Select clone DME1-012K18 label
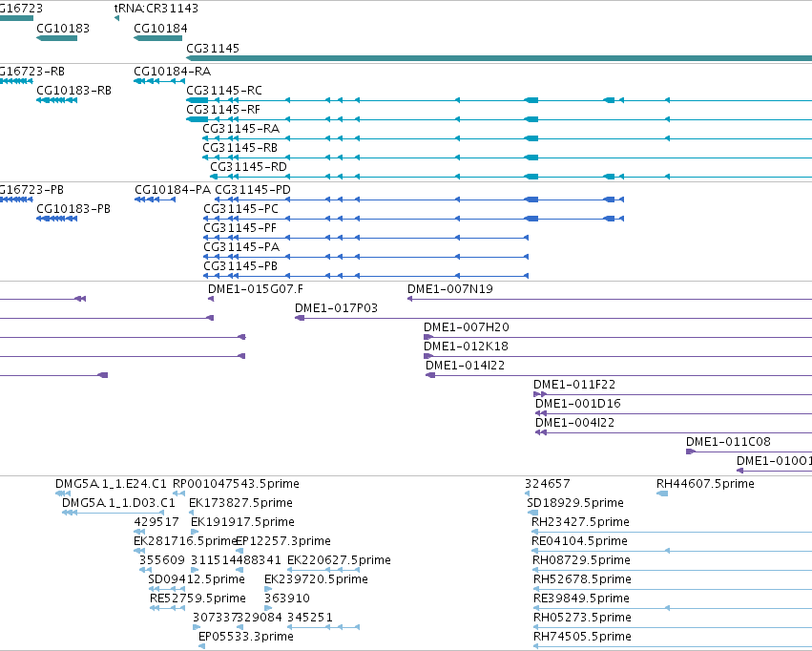 pos(466,346)
